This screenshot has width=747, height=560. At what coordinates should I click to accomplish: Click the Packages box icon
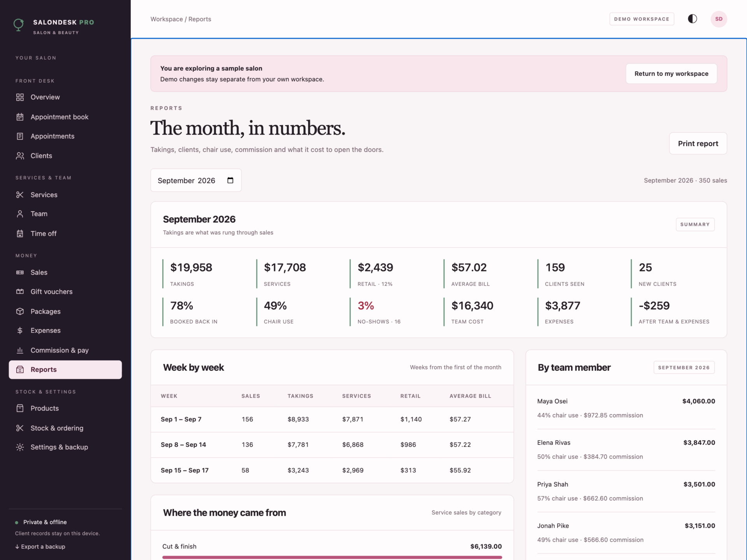click(20, 311)
